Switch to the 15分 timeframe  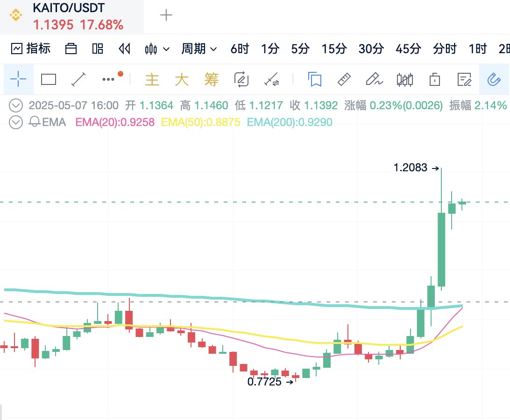(334, 49)
